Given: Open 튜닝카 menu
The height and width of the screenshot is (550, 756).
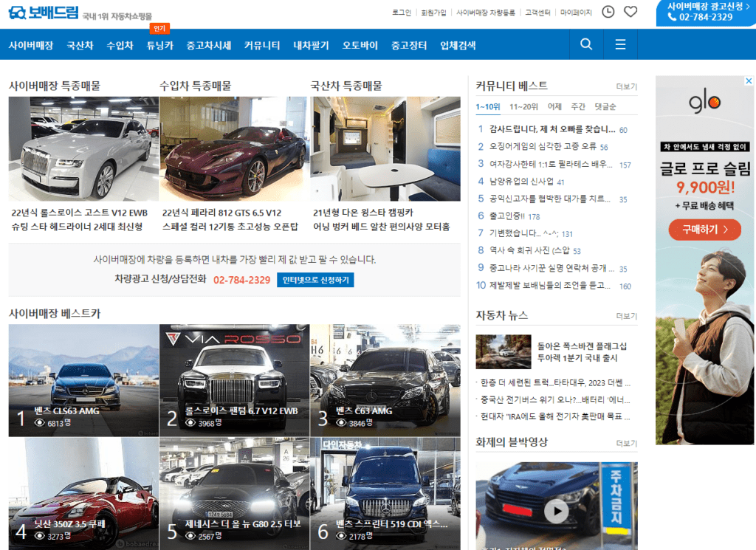Looking at the screenshot, I should 159,45.
